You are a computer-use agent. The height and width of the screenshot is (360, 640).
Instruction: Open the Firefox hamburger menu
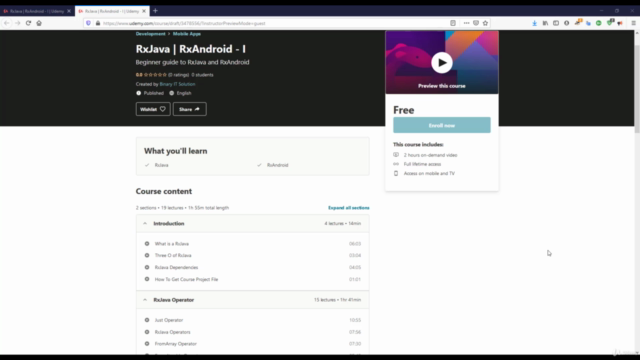(x=633, y=23)
